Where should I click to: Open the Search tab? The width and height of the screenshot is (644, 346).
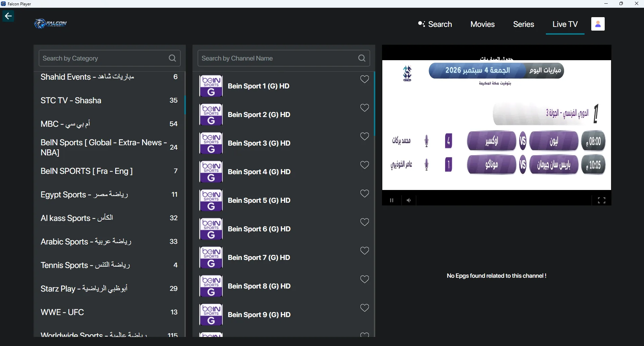click(x=435, y=24)
